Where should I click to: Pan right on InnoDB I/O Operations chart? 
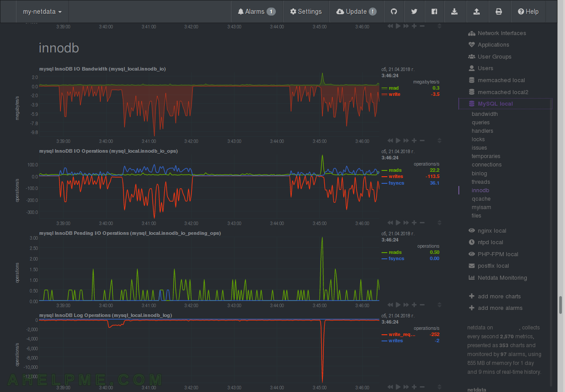pos(406,223)
